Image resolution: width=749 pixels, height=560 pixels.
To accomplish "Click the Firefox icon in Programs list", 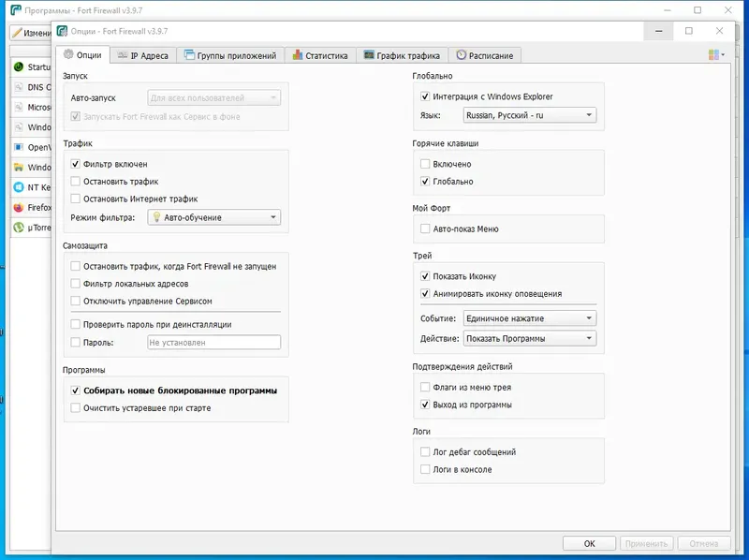I will click(19, 207).
